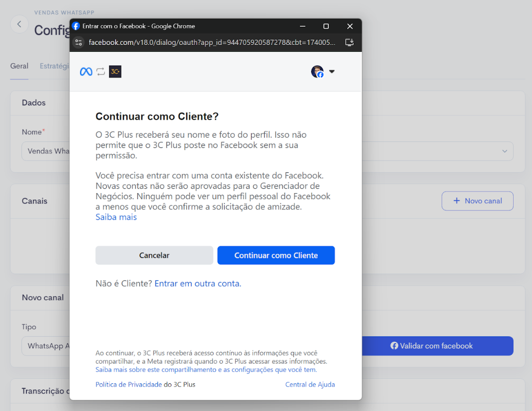This screenshot has height=411, width=532.
Task: Click the profile avatar in Facebook dialog
Action: [317, 72]
